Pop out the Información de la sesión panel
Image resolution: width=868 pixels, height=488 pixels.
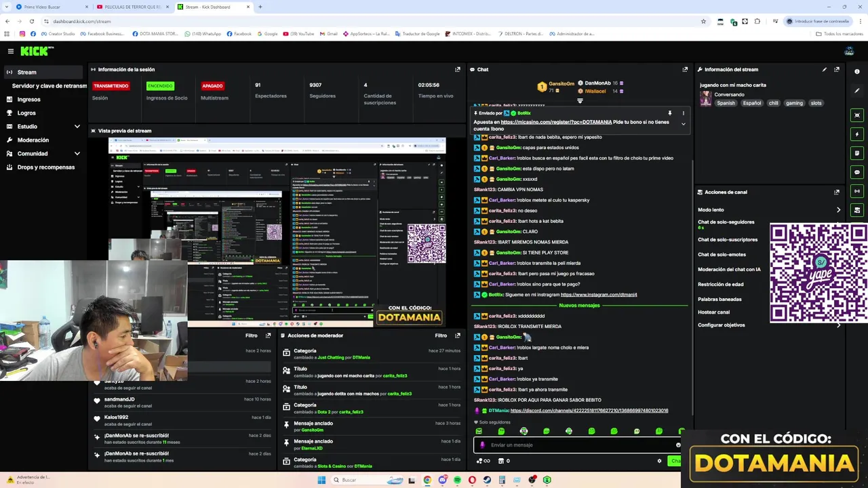coord(457,69)
